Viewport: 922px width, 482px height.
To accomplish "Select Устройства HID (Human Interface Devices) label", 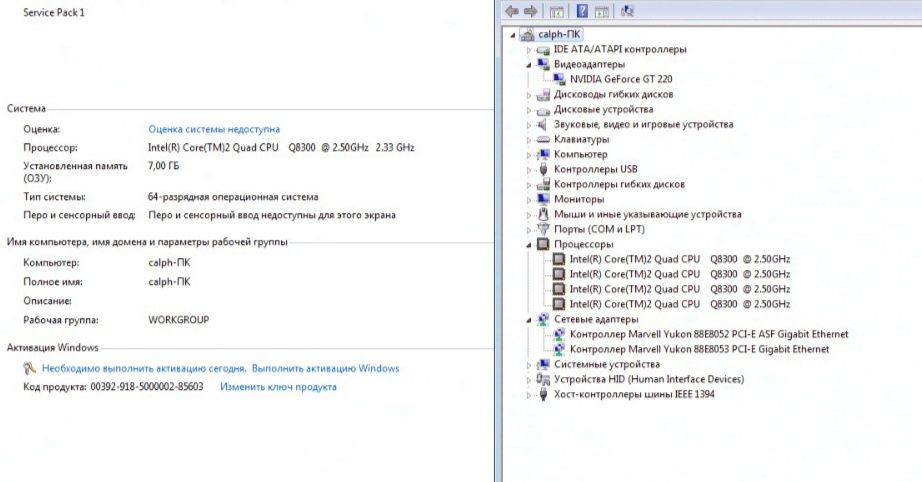I will 649,379.
